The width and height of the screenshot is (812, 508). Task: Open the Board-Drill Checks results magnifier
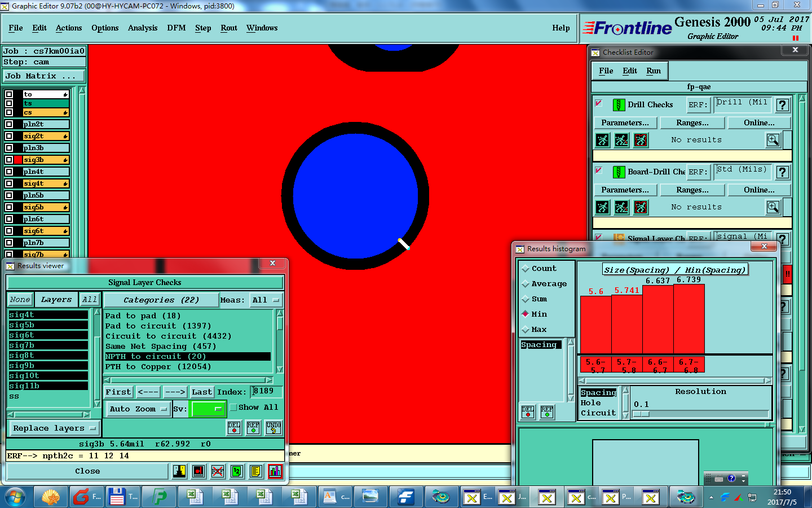[773, 207]
